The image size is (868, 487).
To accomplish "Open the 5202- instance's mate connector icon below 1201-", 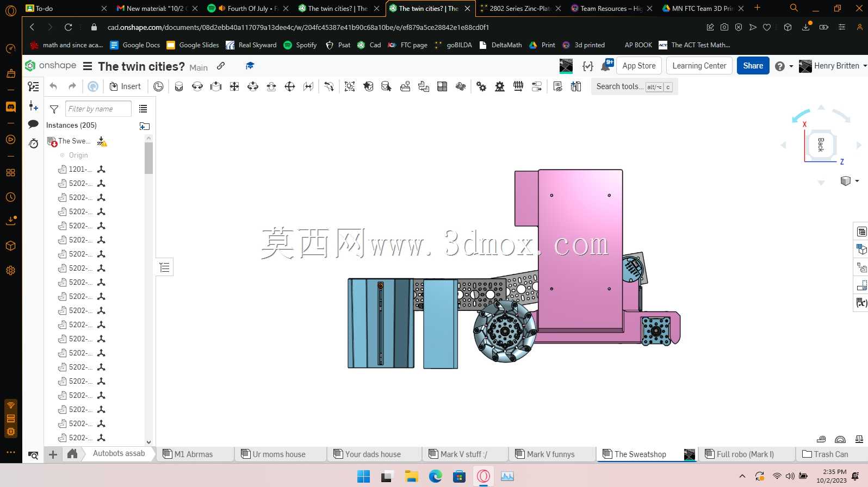I will [101, 183].
